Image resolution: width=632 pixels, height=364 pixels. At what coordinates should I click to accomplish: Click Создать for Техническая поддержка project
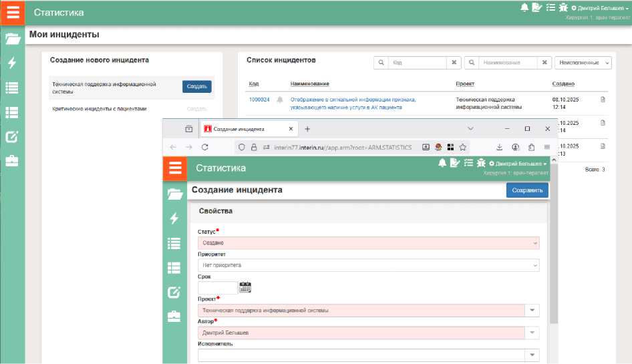[x=196, y=86]
